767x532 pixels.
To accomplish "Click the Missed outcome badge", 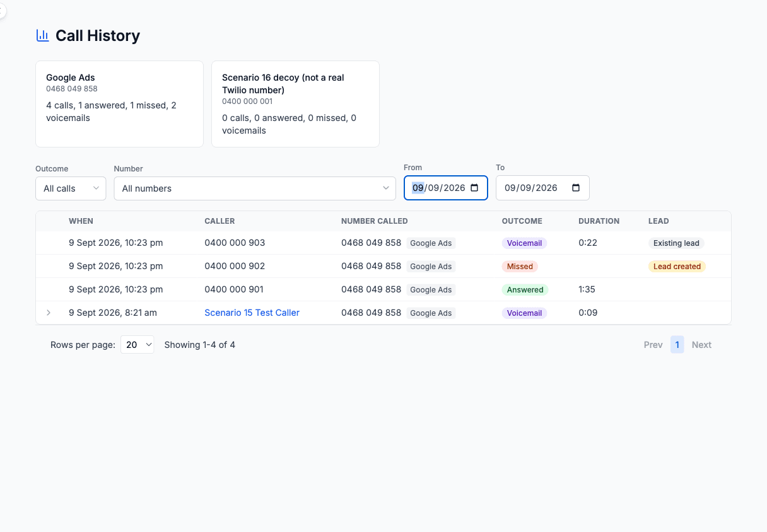I will (x=520, y=266).
